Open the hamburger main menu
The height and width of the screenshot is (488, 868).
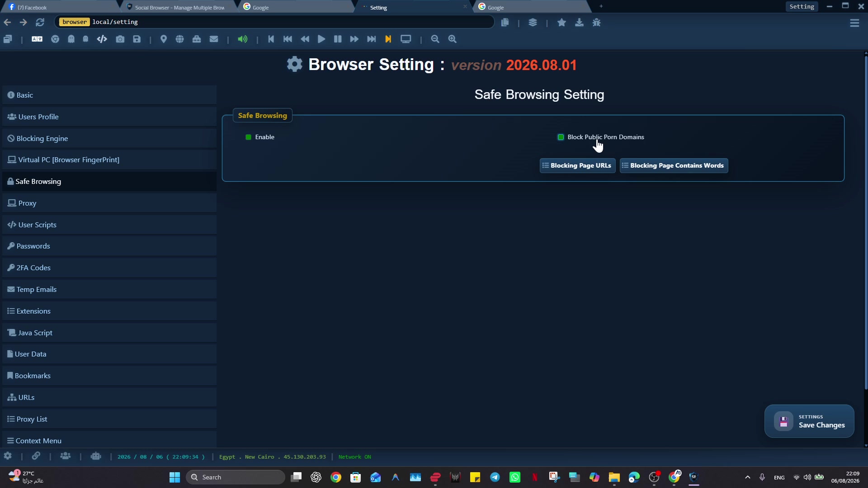(x=854, y=23)
